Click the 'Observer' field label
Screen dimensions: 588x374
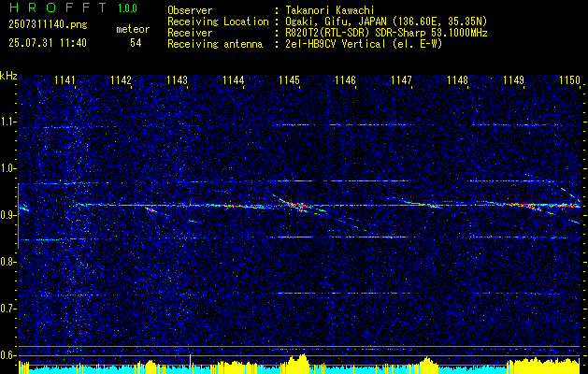coord(190,10)
